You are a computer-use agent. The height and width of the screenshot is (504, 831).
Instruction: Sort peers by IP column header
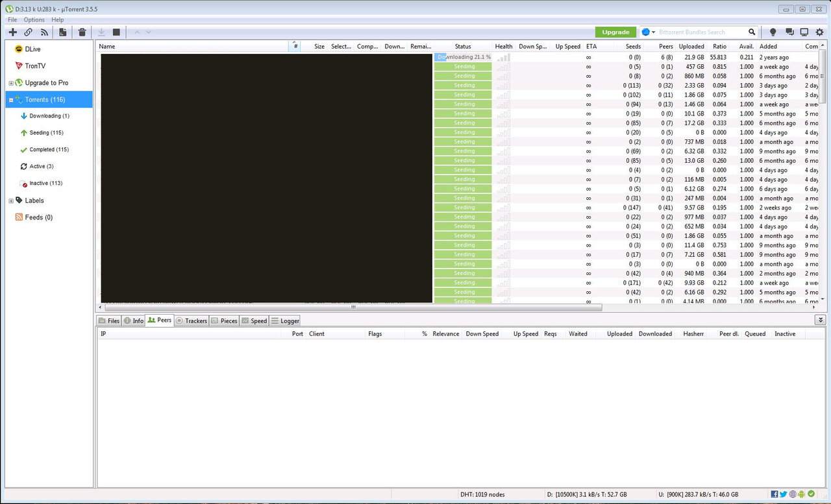(x=190, y=333)
